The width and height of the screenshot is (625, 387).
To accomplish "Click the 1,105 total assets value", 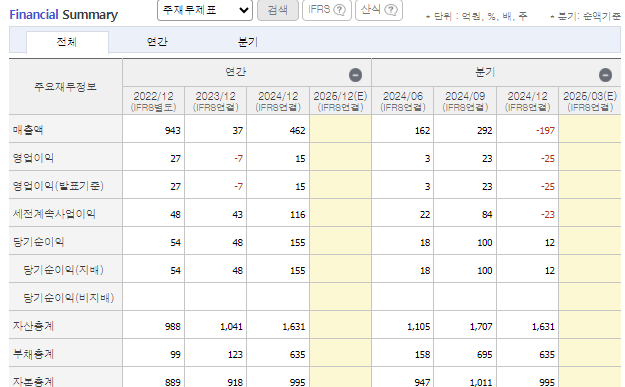I will [x=419, y=327].
